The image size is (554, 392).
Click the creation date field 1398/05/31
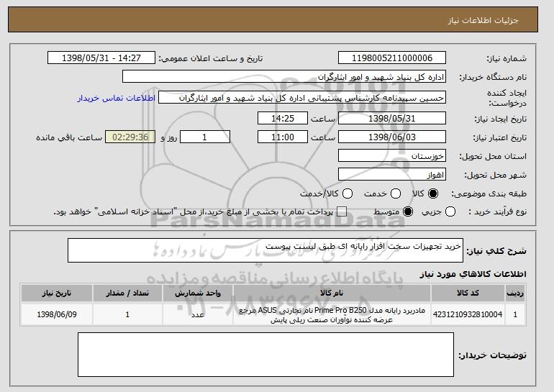(392, 118)
